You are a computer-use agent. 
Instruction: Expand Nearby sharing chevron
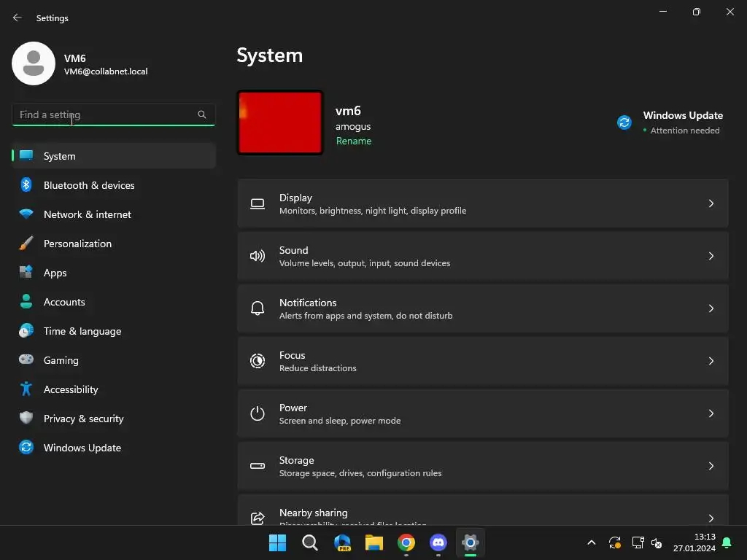[711, 518]
